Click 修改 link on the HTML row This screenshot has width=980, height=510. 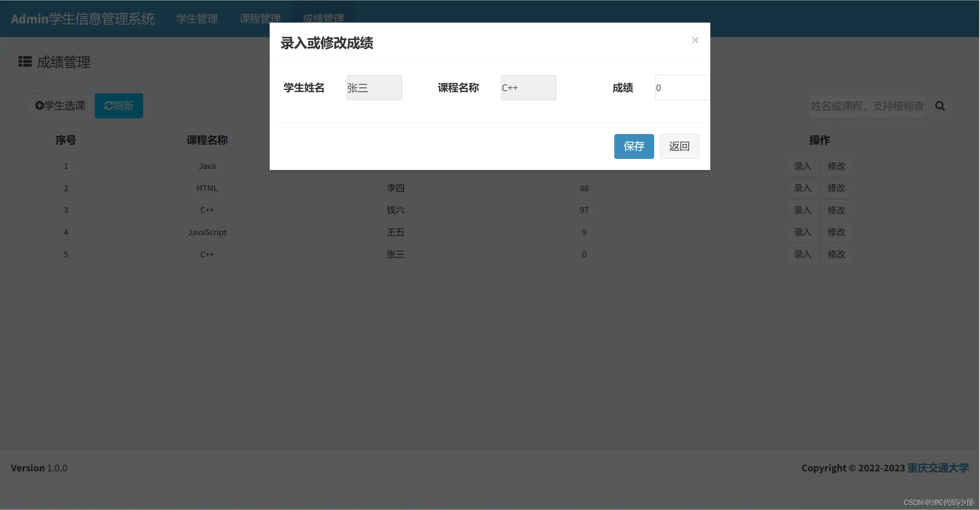[836, 188]
